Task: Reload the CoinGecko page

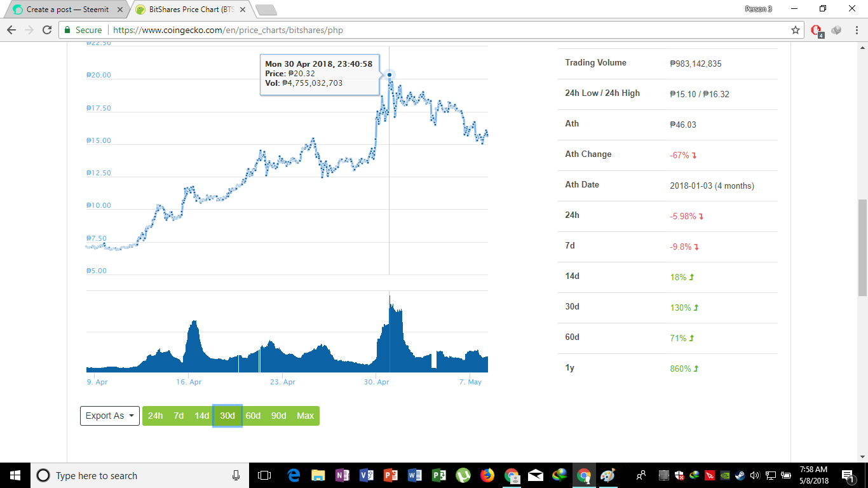Action: pyautogui.click(x=47, y=30)
